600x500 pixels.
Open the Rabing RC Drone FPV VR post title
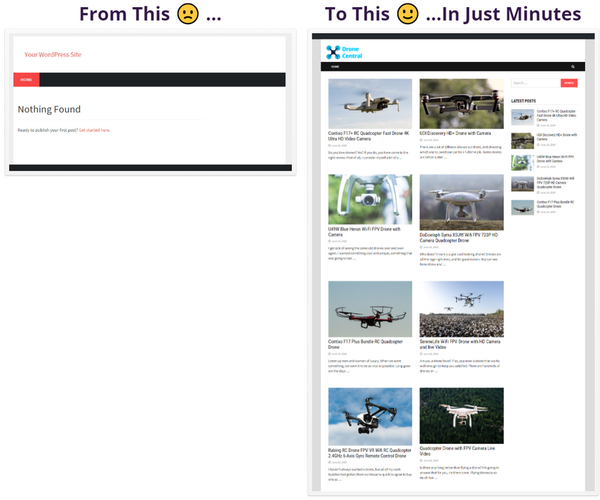pos(369,453)
